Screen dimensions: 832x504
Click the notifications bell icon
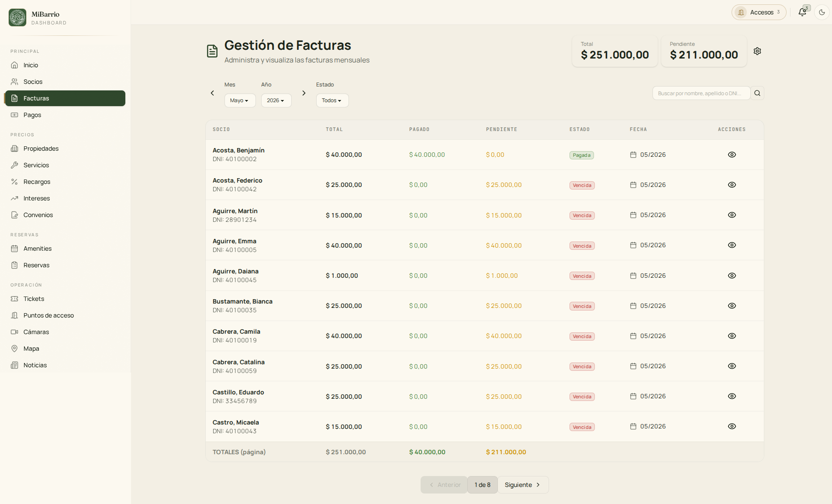point(802,12)
